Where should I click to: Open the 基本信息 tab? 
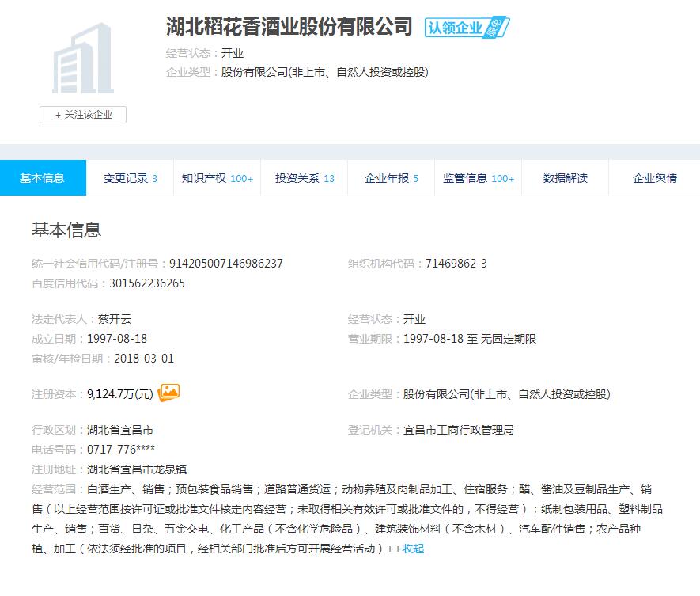(43, 178)
